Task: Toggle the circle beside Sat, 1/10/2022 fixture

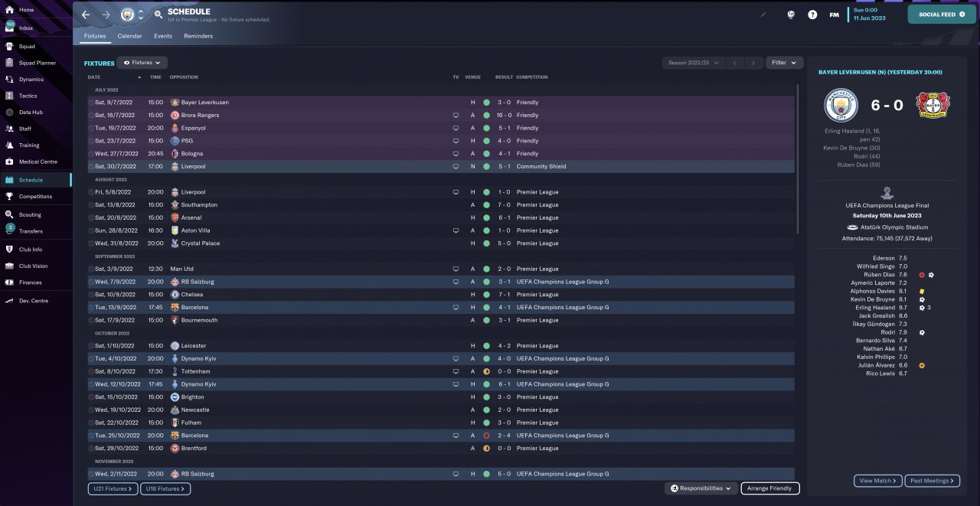Action: [91, 346]
